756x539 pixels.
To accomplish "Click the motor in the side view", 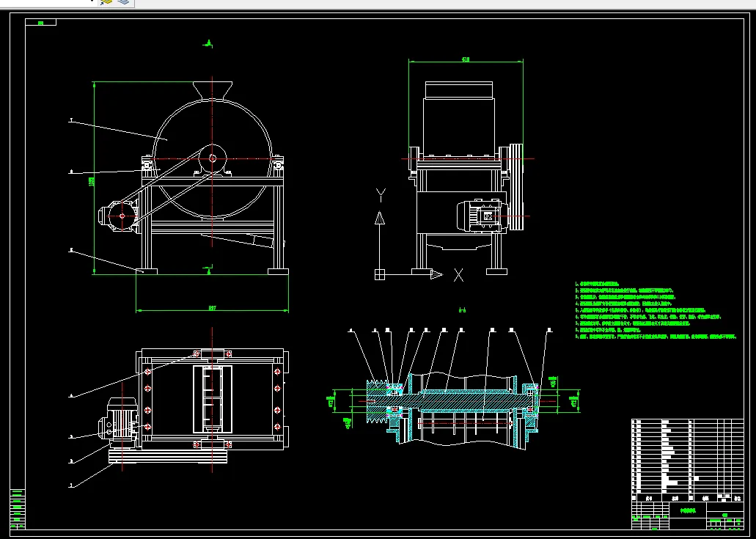I will point(480,216).
